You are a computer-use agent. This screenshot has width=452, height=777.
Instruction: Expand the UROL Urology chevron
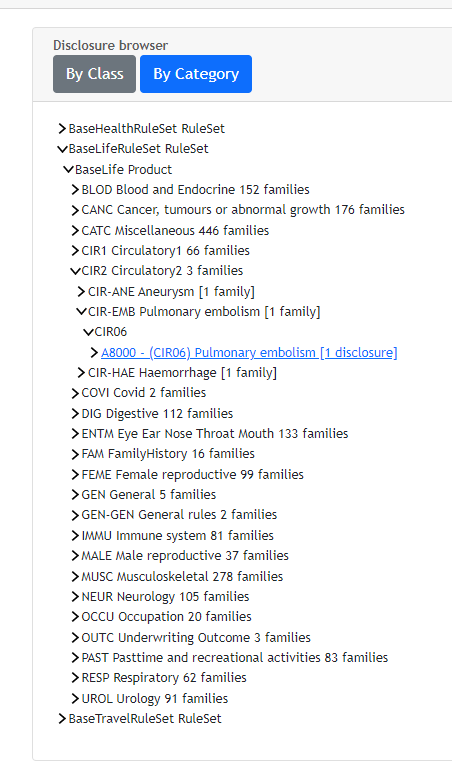[x=75, y=699]
